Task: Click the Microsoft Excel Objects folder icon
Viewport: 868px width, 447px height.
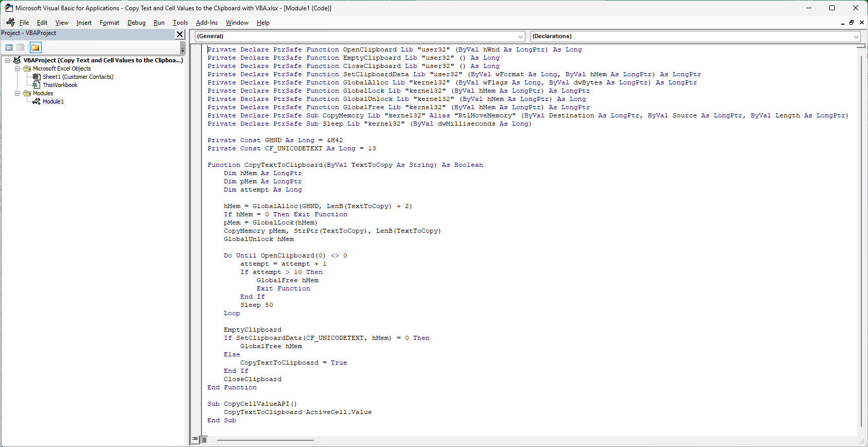Action: (27, 68)
